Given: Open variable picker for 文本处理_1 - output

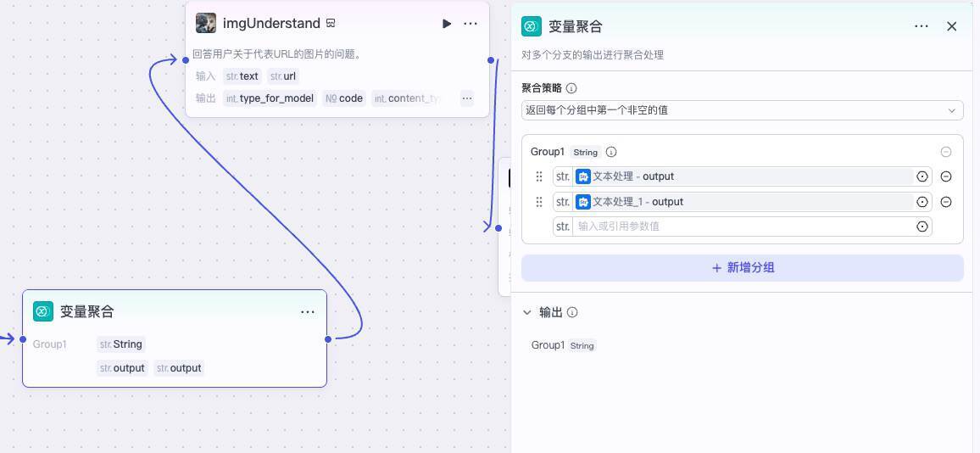Looking at the screenshot, I should (922, 201).
